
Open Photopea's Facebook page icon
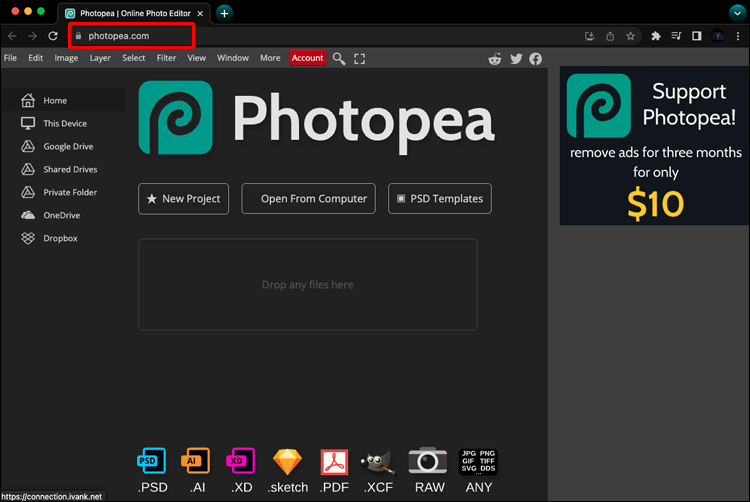tap(536, 59)
